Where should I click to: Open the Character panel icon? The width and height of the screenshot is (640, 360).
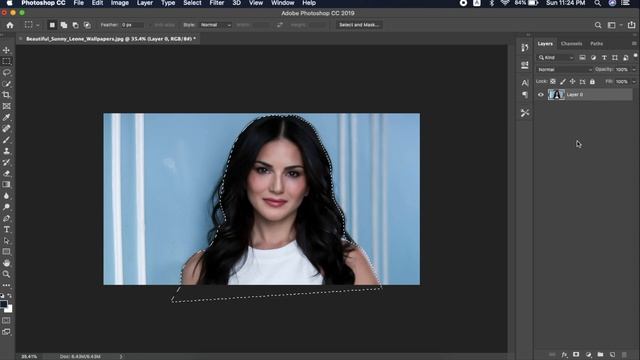(x=524, y=83)
